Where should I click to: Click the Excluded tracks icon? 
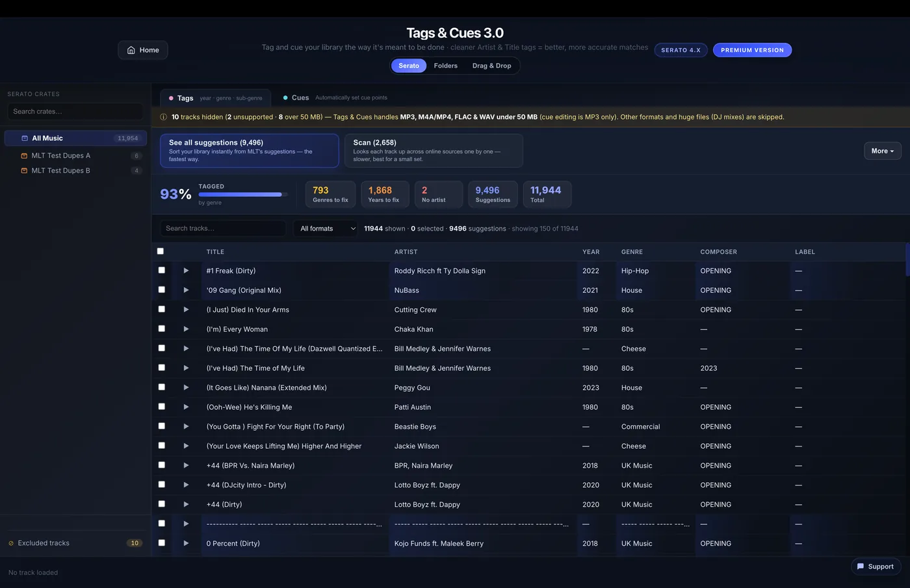click(11, 543)
